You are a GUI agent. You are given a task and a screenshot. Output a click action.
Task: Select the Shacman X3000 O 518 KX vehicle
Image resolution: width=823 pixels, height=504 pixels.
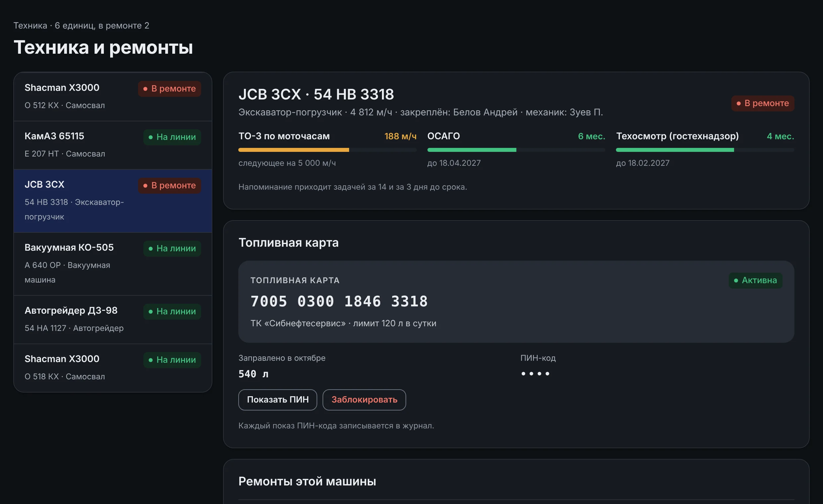112,368
